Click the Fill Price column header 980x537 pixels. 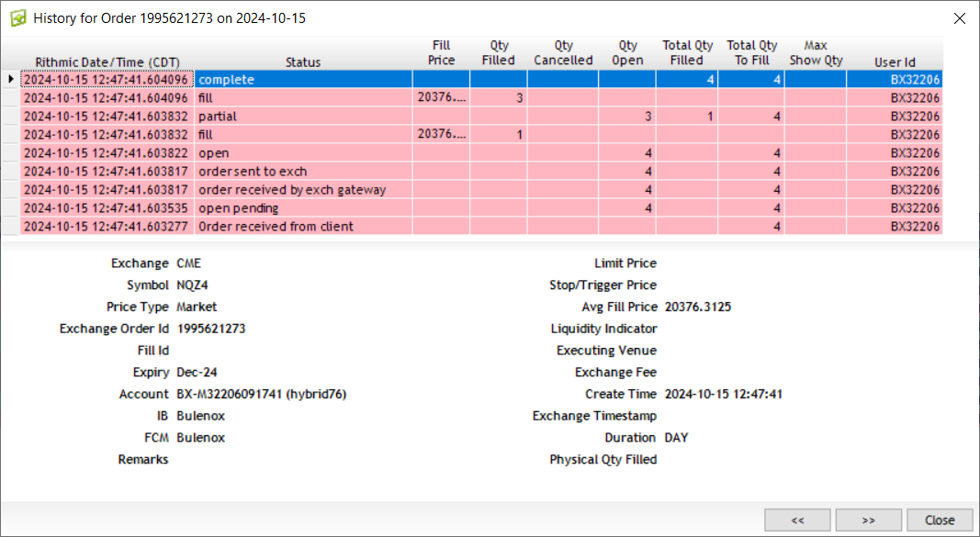tap(441, 53)
